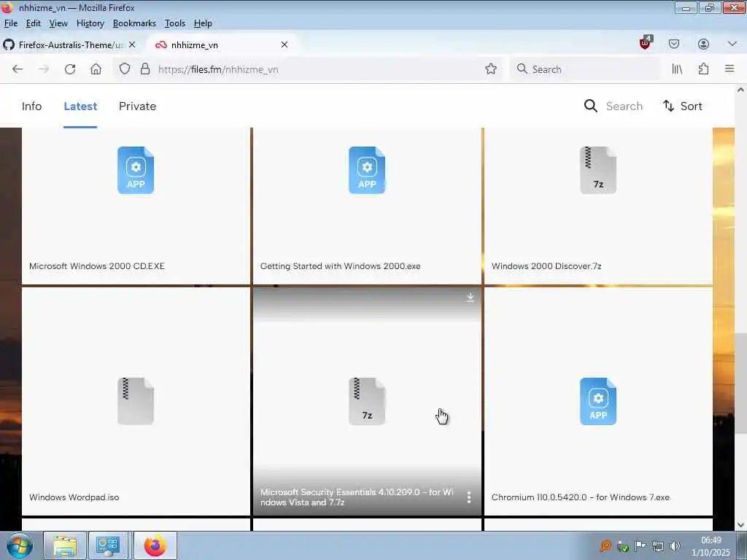The height and width of the screenshot is (560, 747).
Task: Switch to Firefox-Australis-Theme tab
Action: coord(69,44)
